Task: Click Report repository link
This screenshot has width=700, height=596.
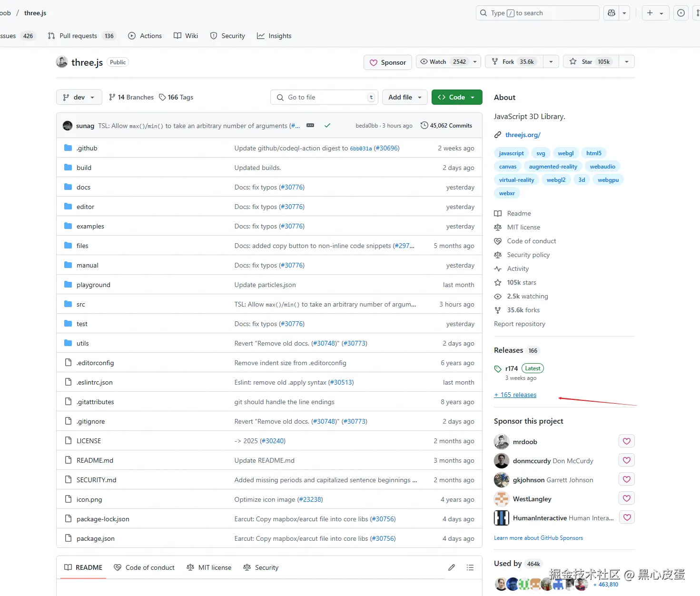Action: tap(520, 324)
